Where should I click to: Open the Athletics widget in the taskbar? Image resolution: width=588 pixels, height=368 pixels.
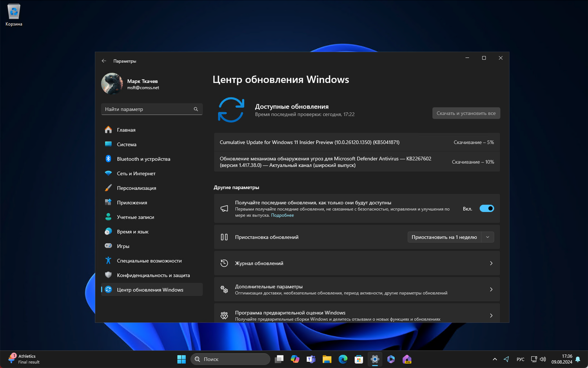click(x=24, y=359)
